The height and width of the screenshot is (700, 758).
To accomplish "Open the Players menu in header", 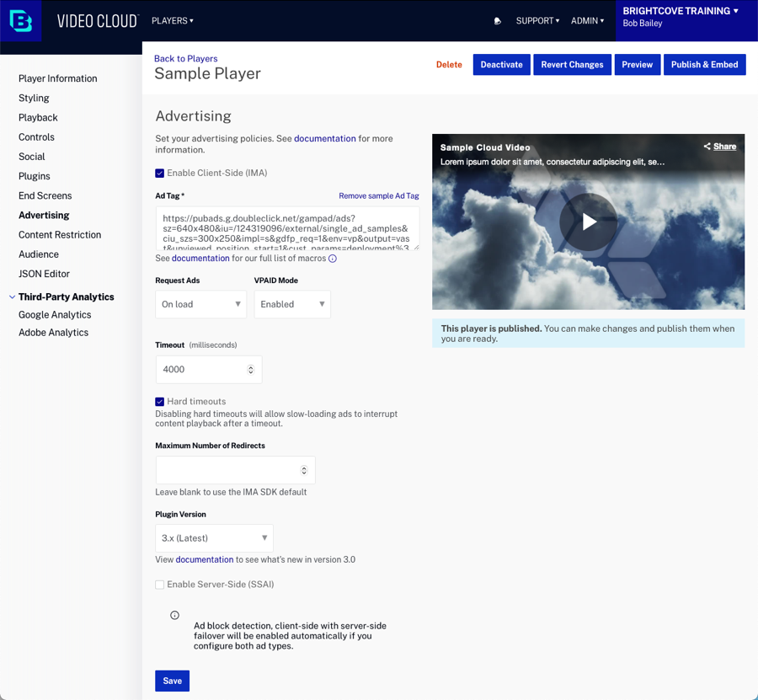I will click(x=172, y=21).
